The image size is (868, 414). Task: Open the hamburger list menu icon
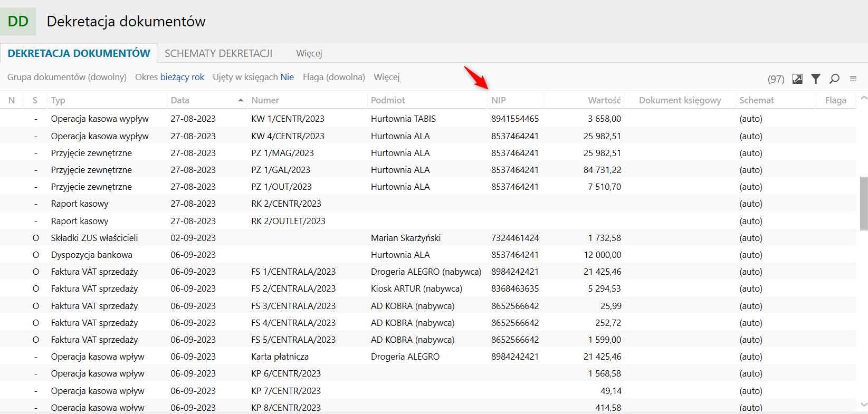tap(853, 79)
